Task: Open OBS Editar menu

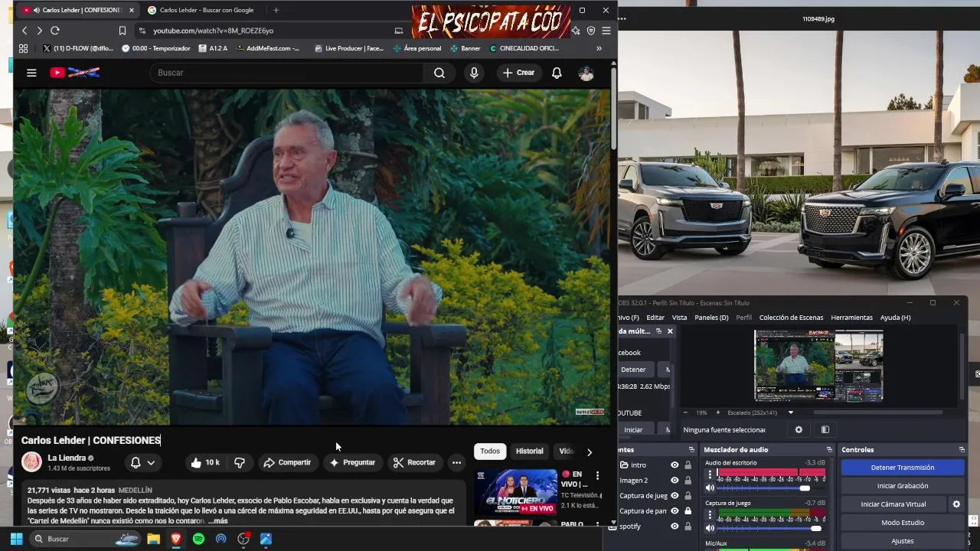Action: 655,318
